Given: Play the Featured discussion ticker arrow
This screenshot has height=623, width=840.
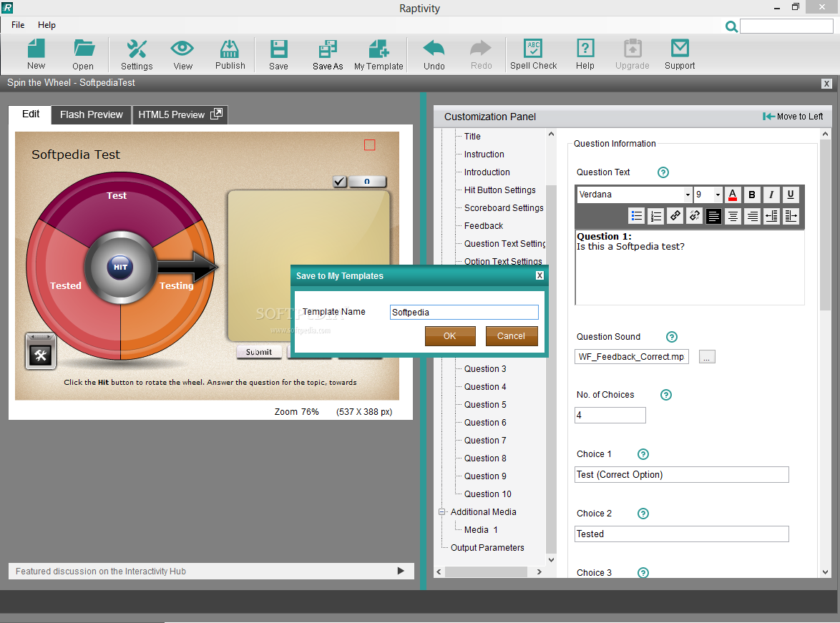Looking at the screenshot, I should point(401,571).
